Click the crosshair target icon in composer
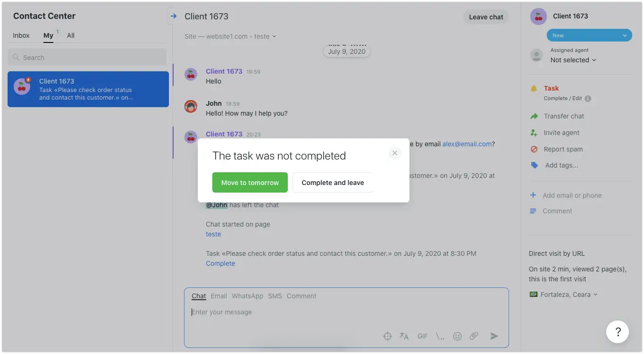This screenshot has height=354, width=644. click(387, 336)
